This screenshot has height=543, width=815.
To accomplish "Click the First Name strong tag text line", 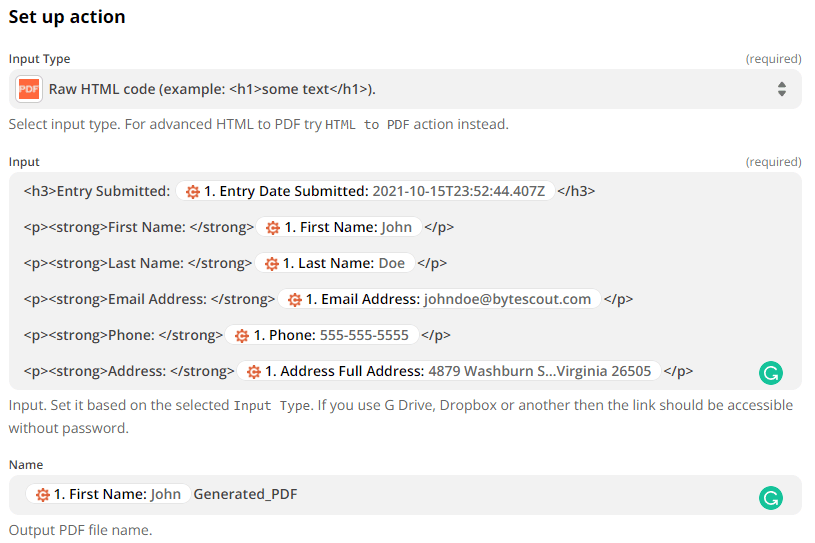I will (x=136, y=227).
